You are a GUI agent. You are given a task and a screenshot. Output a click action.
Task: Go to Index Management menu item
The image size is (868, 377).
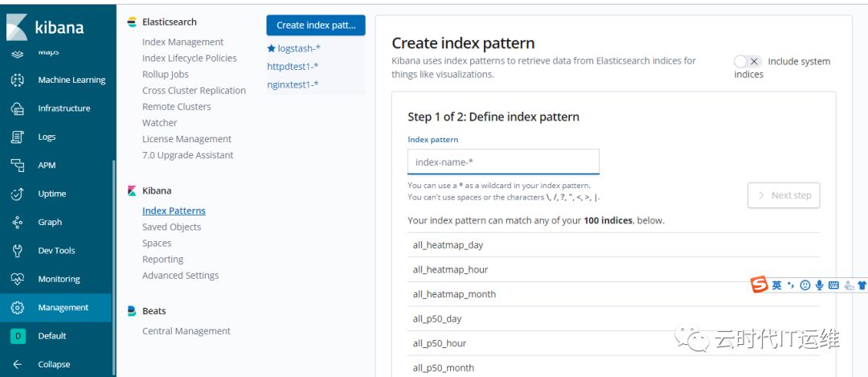(182, 42)
